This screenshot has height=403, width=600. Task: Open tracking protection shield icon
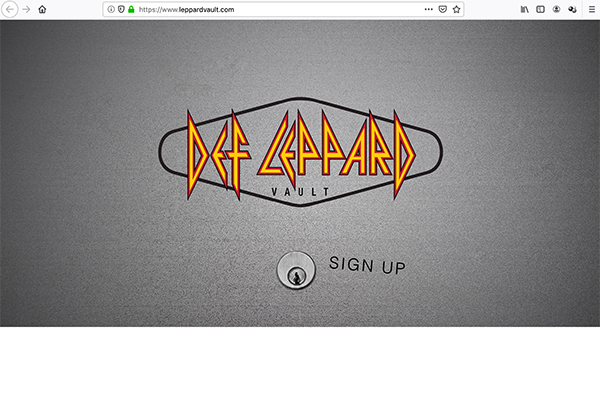pyautogui.click(x=121, y=9)
